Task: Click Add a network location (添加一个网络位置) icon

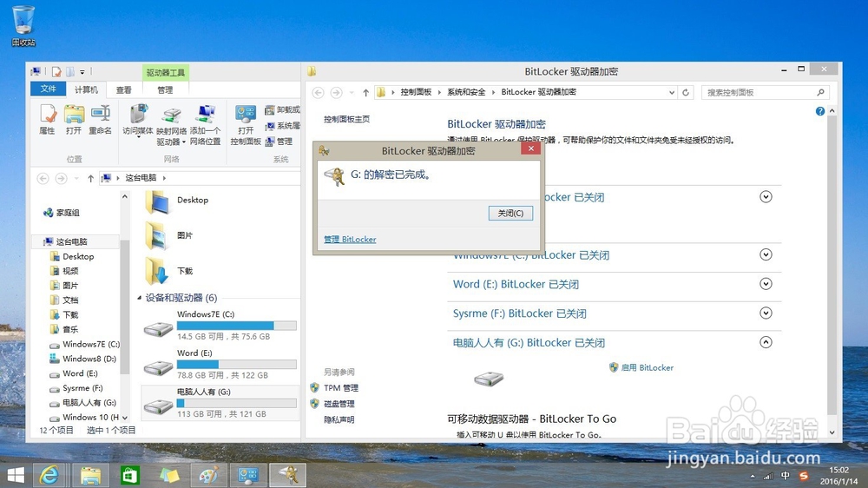Action: (206, 125)
